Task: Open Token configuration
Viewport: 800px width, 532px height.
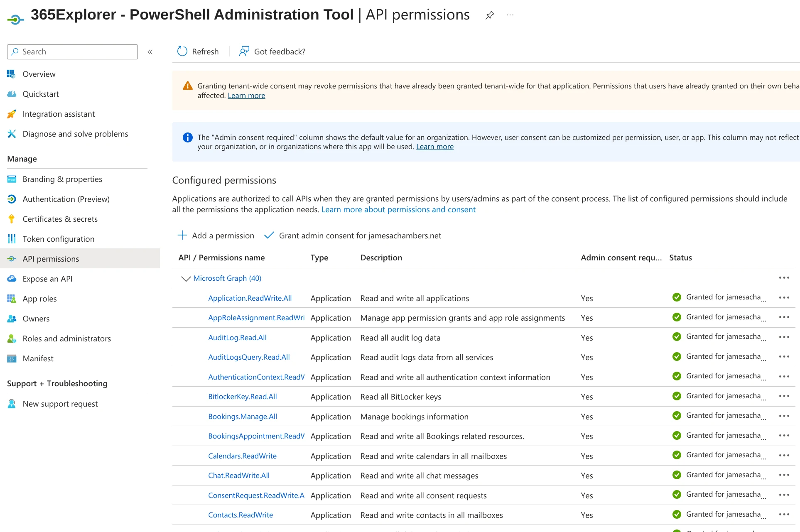Action: click(x=59, y=239)
